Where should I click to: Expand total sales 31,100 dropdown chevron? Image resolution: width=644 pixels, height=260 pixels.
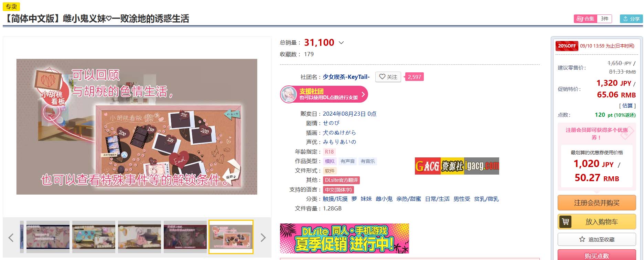click(x=341, y=43)
